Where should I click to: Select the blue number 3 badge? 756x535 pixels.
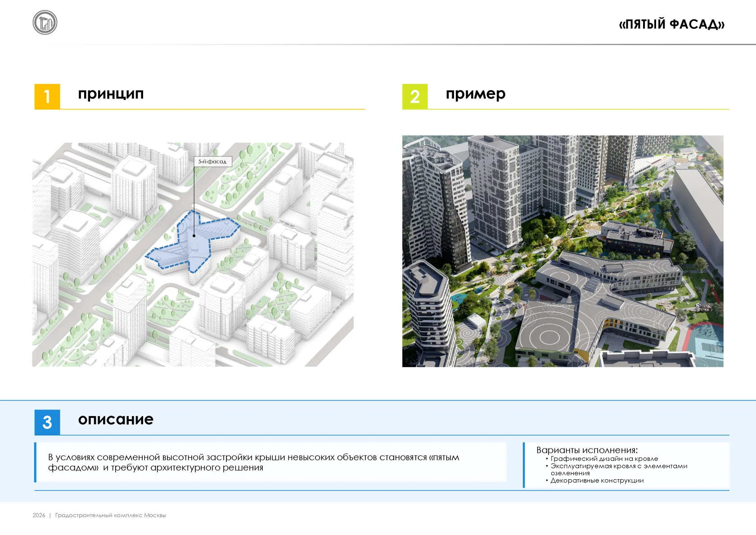point(47,422)
